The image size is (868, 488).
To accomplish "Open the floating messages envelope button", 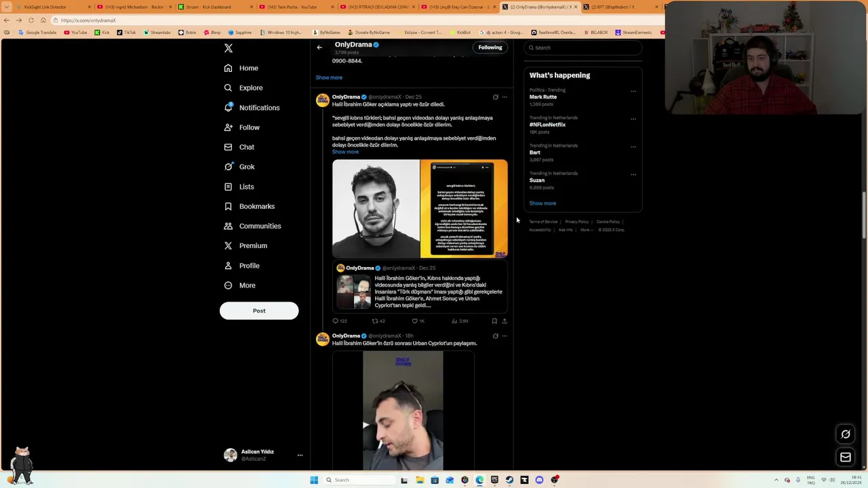I will pyautogui.click(x=846, y=457).
